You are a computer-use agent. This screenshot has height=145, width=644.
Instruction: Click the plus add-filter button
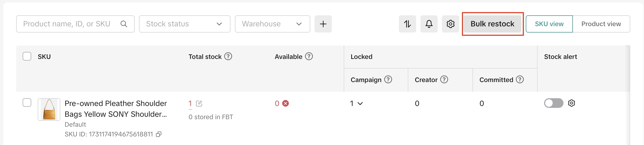[x=323, y=24]
